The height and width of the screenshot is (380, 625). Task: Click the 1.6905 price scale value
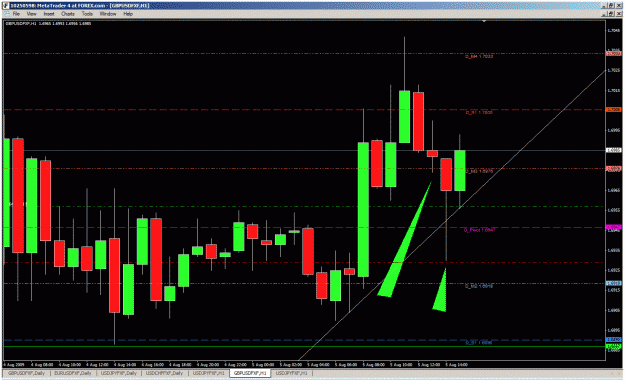tap(614, 310)
